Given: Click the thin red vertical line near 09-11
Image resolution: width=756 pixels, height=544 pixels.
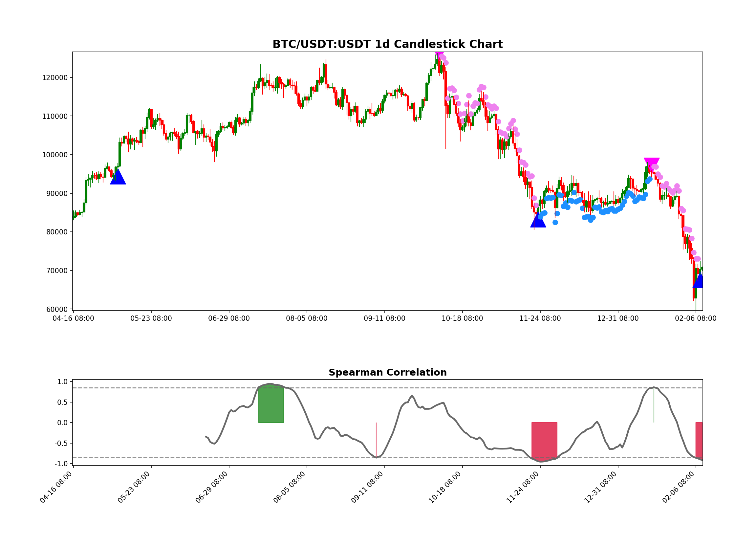Looking at the screenshot, I should 376,440.
